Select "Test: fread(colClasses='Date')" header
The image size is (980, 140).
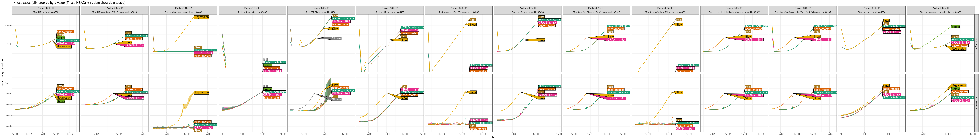(x=597, y=12)
